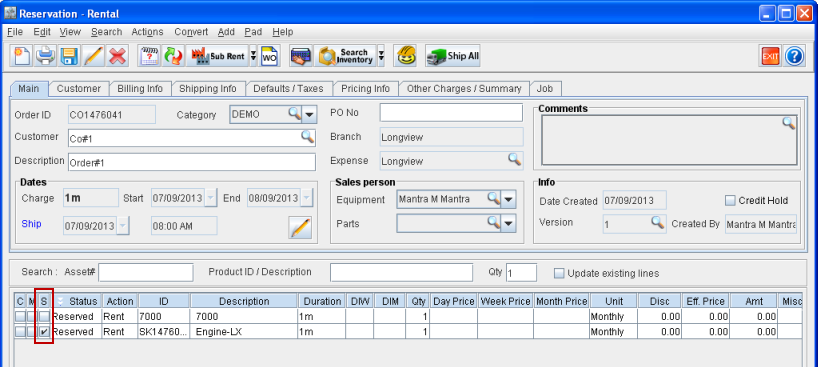Click the pencil Edit toolbar icon
818x367 pixels.
(93, 55)
